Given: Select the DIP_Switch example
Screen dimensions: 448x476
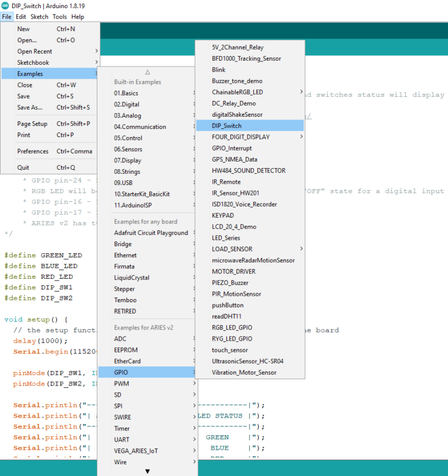Looking at the screenshot, I should [227, 125].
